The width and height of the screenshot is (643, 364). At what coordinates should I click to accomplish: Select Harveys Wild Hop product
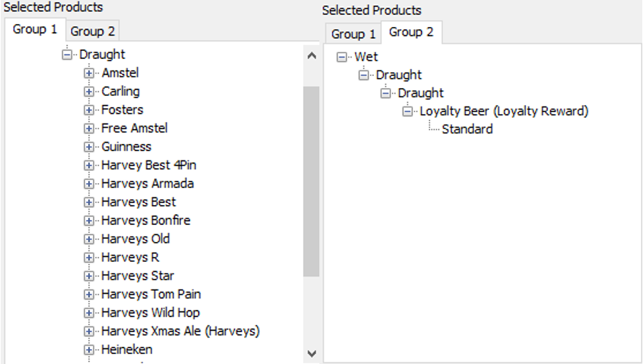[150, 313]
